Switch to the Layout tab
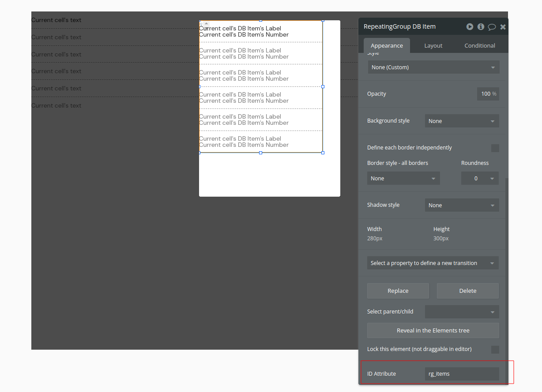Viewport: 542px width, 392px height. point(433,45)
